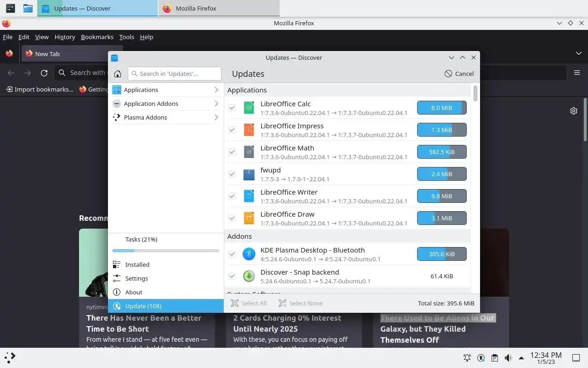Image resolution: width=588 pixels, height=368 pixels.
Task: Open the Installed apps page
Action: point(166,264)
